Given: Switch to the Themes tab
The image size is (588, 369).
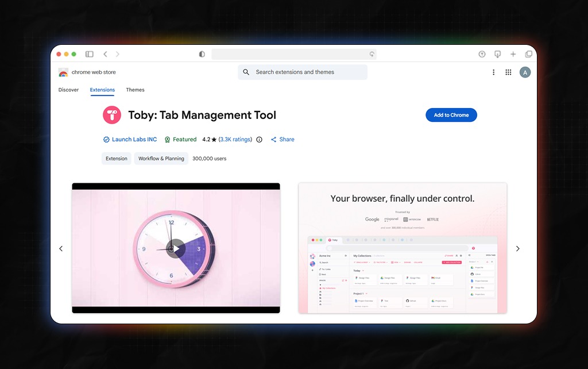Looking at the screenshot, I should [x=135, y=90].
